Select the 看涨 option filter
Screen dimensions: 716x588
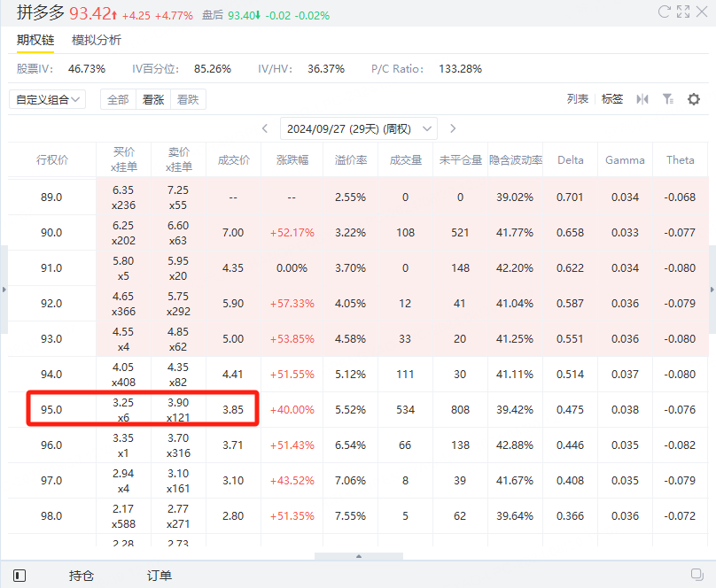153,99
